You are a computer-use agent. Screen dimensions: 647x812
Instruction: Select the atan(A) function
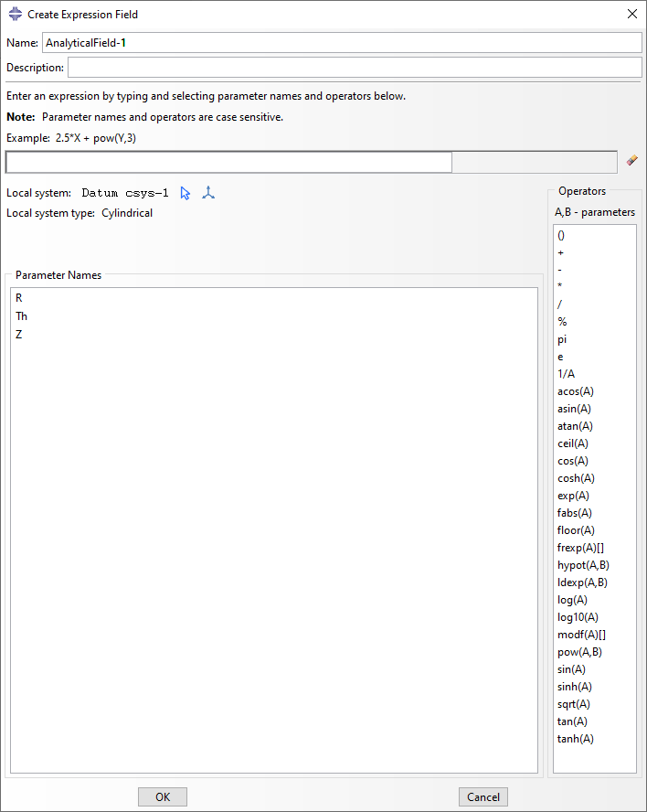(575, 426)
